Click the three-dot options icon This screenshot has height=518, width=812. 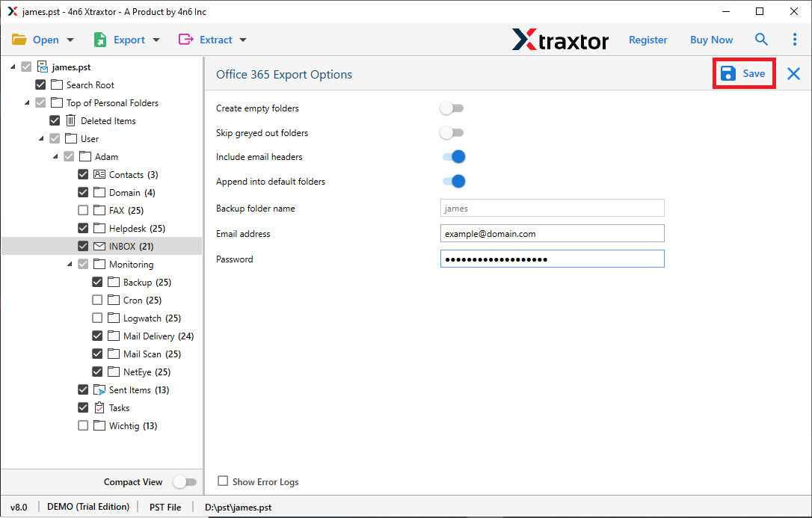pos(795,39)
